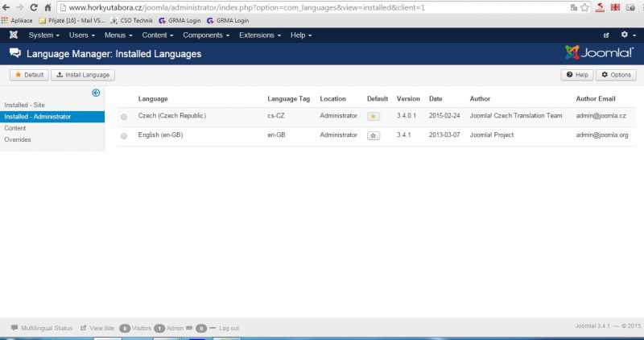
Task: Select the Czech (Czech Republic) radio button
Action: pos(124,117)
